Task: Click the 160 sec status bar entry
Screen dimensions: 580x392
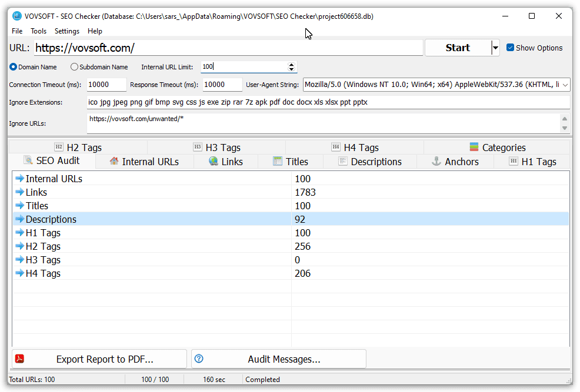Action: [x=214, y=380]
